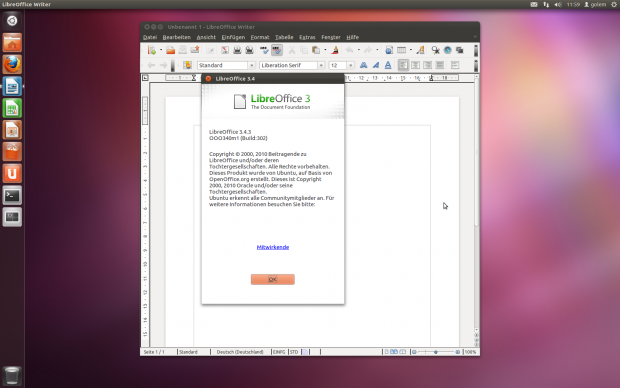Click the Copy icon
The width and height of the screenshot is (620, 388).
point(304,50)
